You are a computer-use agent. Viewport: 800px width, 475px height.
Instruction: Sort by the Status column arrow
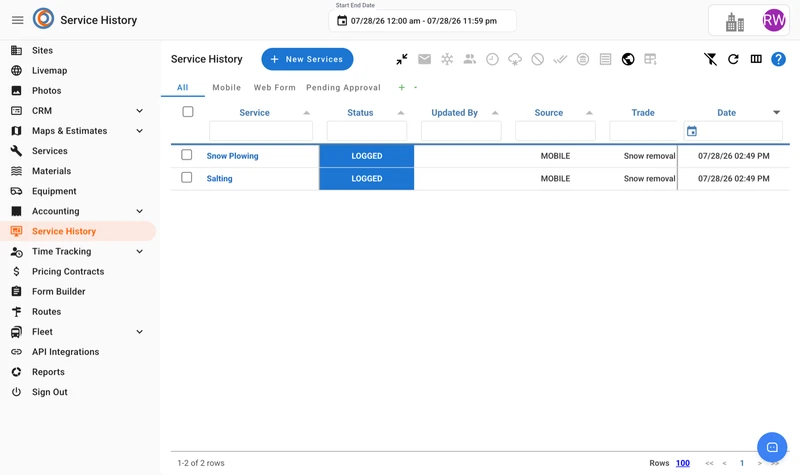[401, 113]
